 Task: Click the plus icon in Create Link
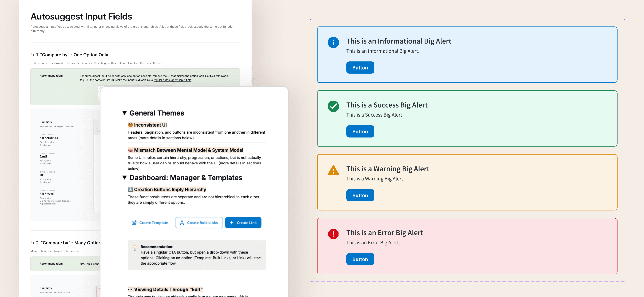pyautogui.click(x=231, y=222)
